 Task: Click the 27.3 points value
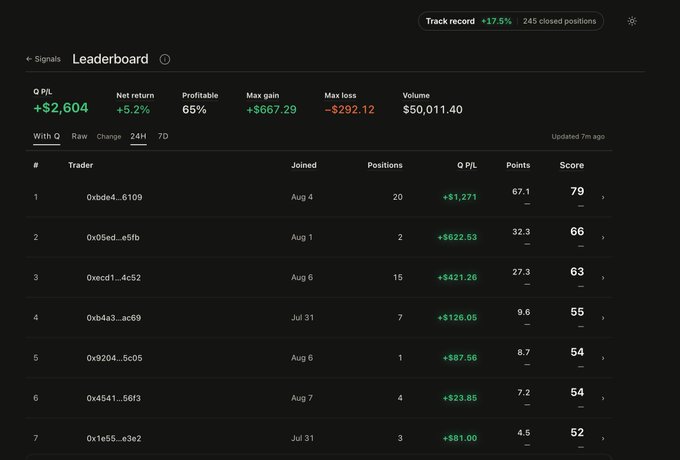point(521,272)
